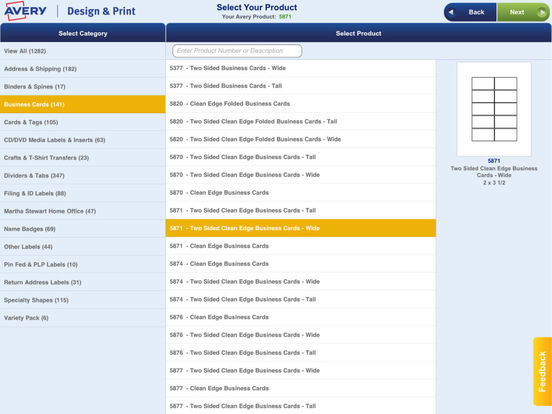Select Name Badges category

[82, 229]
